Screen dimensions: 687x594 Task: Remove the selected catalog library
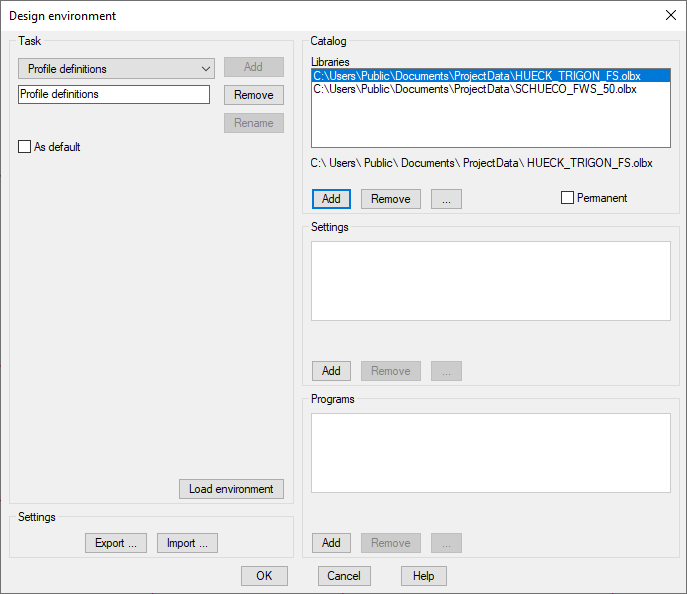point(390,199)
